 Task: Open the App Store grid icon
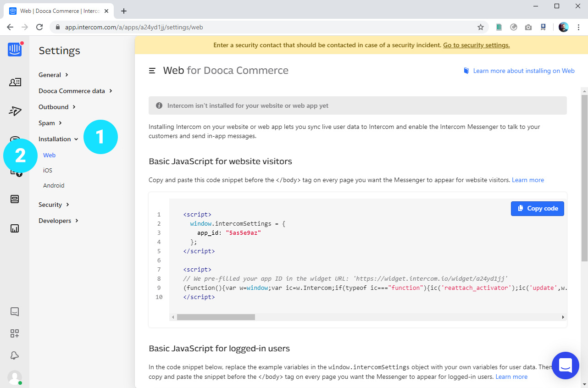tap(15, 333)
